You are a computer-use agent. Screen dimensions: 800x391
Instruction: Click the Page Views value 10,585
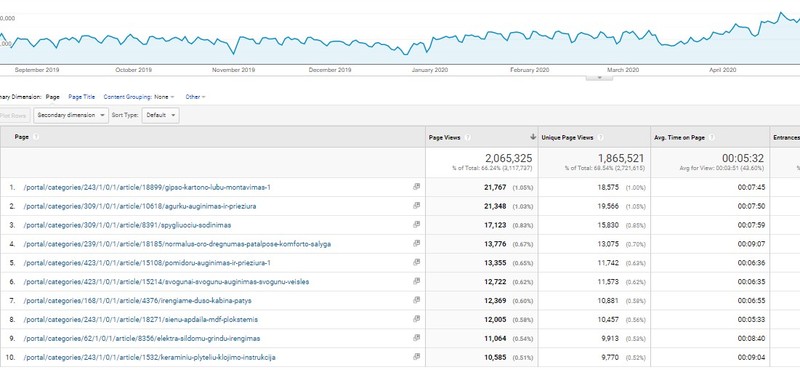(495, 357)
